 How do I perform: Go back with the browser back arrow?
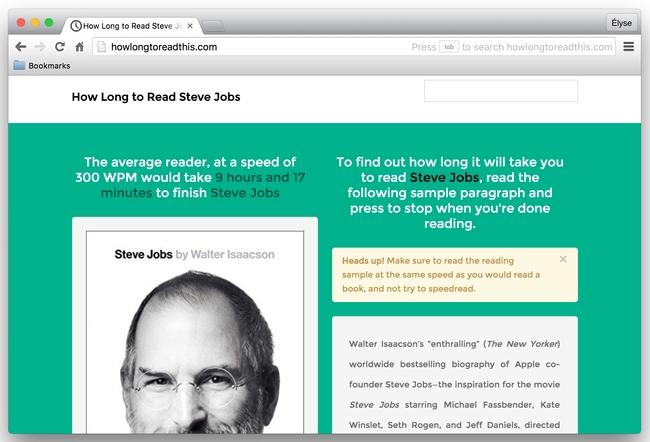(x=21, y=47)
